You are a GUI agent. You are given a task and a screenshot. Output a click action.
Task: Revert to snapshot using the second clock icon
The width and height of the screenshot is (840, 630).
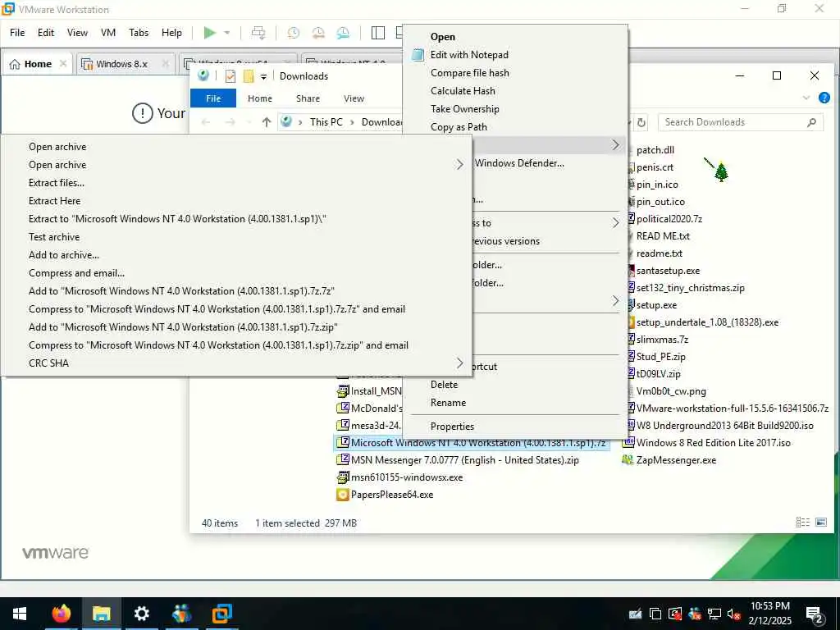(x=318, y=33)
